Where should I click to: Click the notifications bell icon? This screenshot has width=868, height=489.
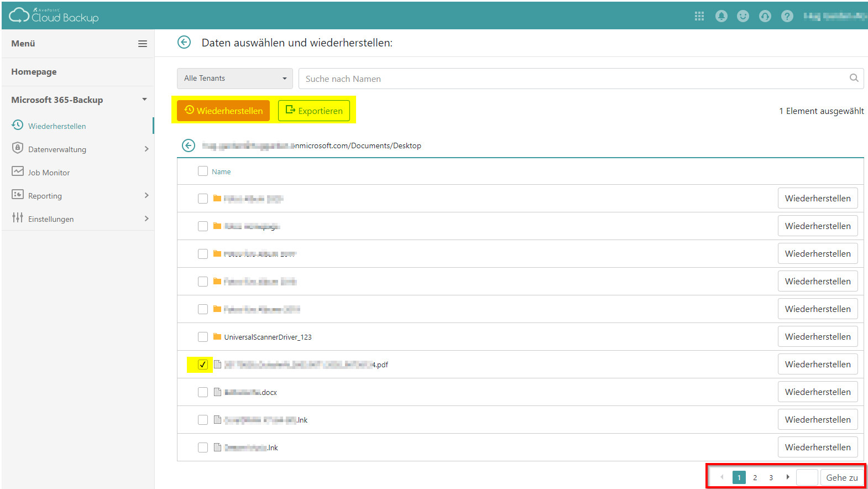point(721,16)
